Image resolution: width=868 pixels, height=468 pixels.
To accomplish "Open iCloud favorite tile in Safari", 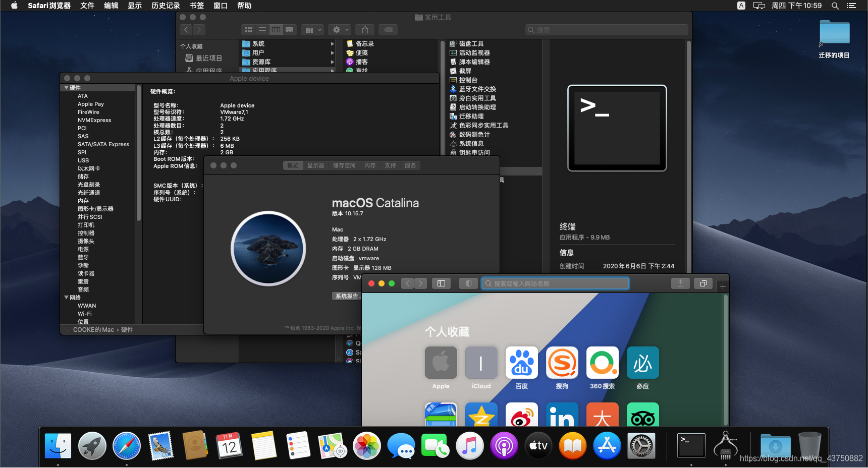I will (x=481, y=363).
